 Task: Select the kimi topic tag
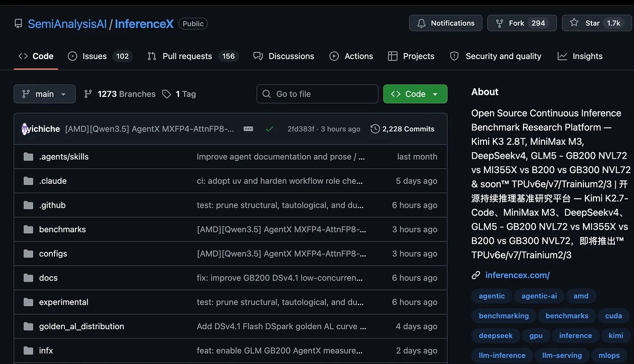(x=616, y=336)
